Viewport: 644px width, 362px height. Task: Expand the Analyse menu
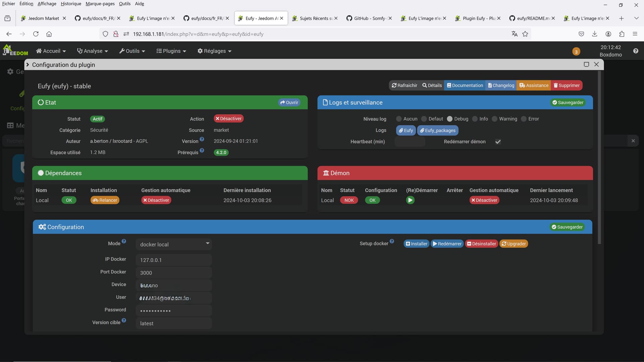tap(93, 51)
